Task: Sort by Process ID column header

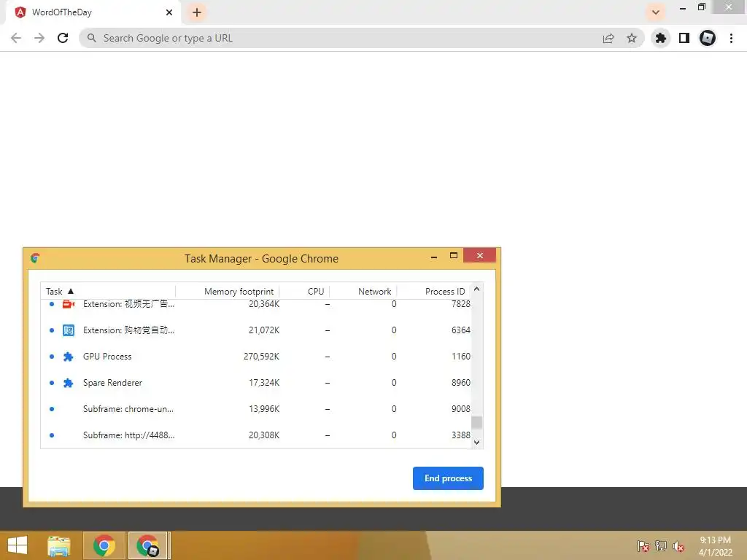Action: 433,292
